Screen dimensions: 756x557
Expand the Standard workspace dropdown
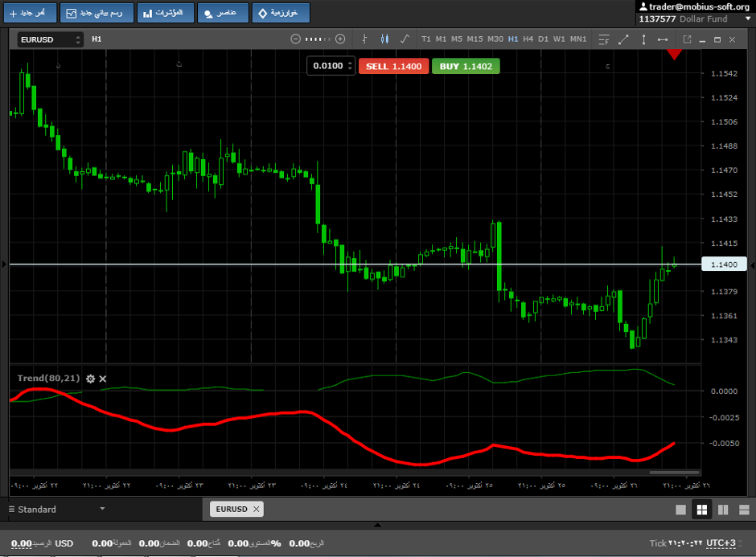102,509
